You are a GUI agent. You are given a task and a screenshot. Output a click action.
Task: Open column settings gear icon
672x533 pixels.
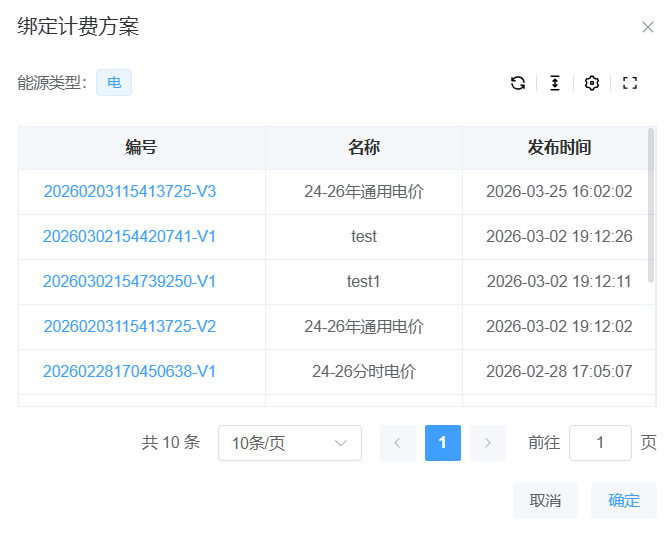point(592,83)
